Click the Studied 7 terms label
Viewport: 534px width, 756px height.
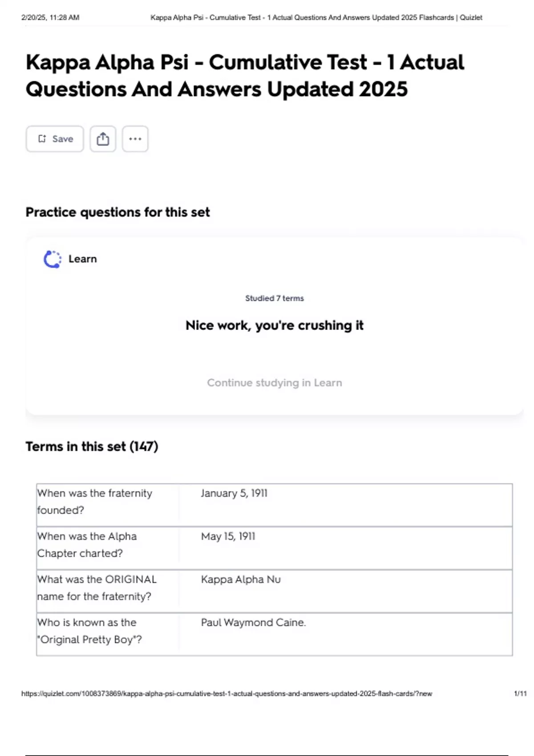tap(274, 298)
